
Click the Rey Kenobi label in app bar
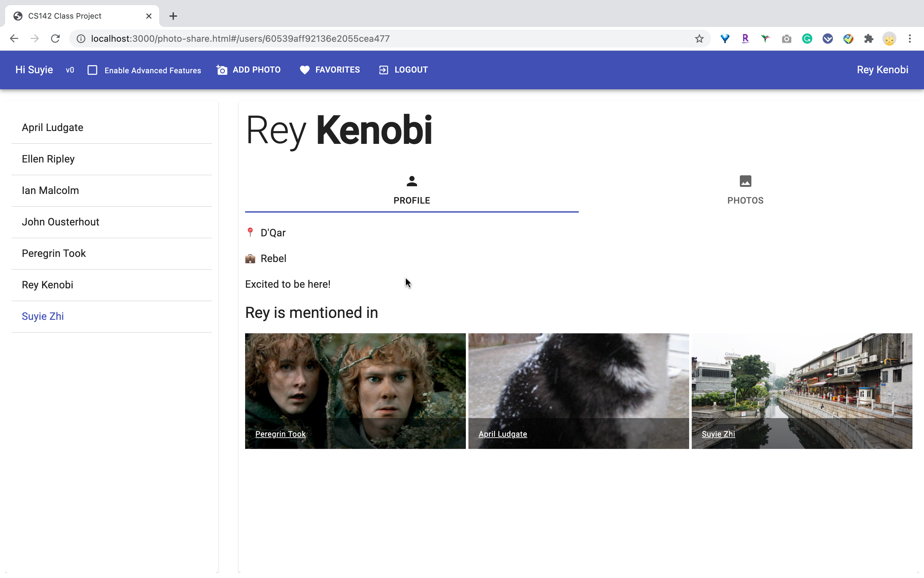(x=882, y=70)
